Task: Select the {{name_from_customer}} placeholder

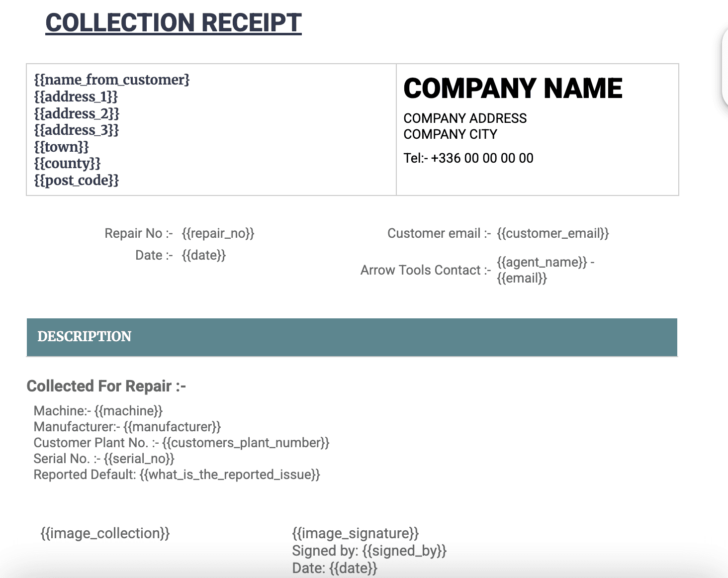Action: coord(112,80)
